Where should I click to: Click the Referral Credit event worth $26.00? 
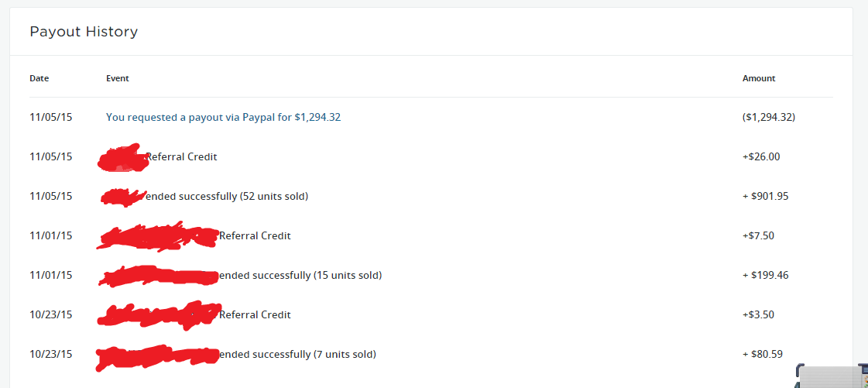coord(181,157)
